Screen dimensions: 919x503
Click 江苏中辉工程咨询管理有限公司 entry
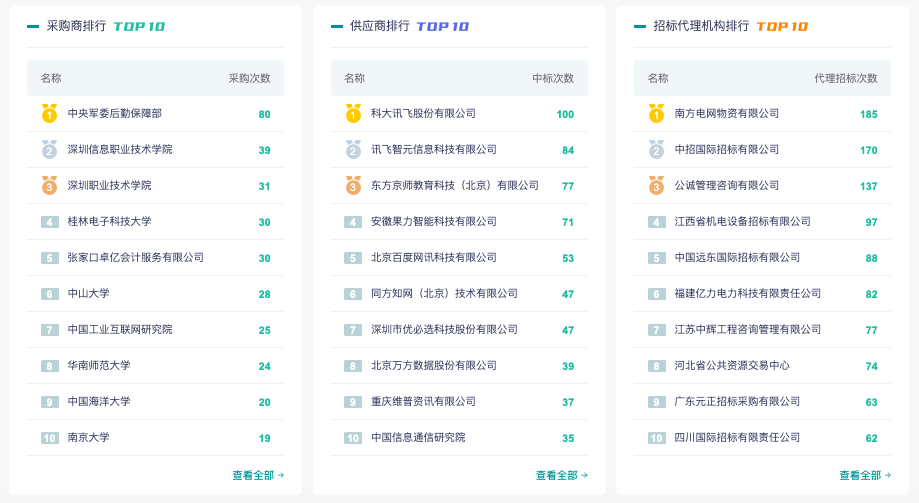tap(748, 329)
